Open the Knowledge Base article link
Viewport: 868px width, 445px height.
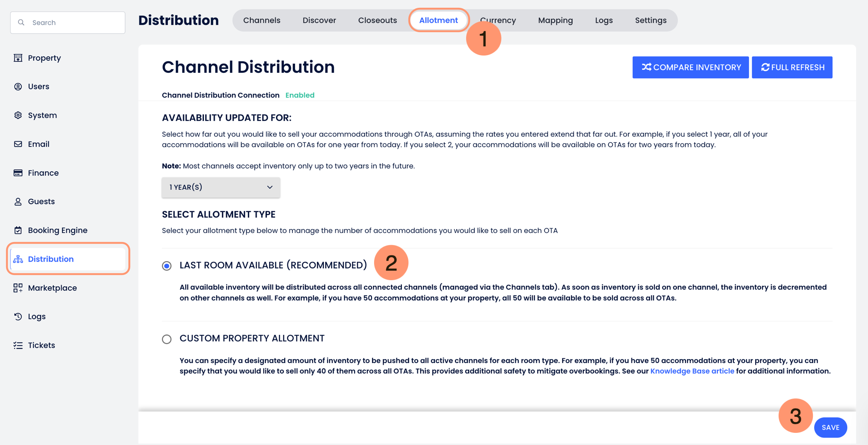tap(692, 371)
